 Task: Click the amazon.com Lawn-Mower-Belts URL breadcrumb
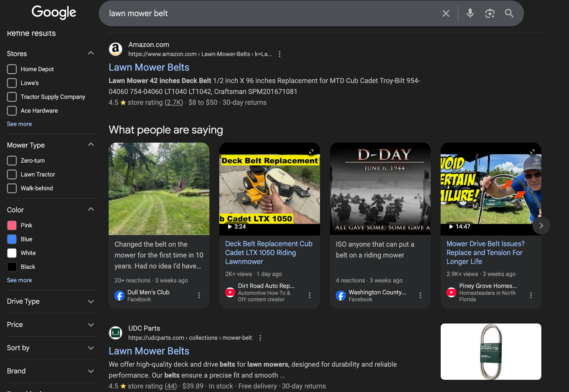(x=200, y=54)
